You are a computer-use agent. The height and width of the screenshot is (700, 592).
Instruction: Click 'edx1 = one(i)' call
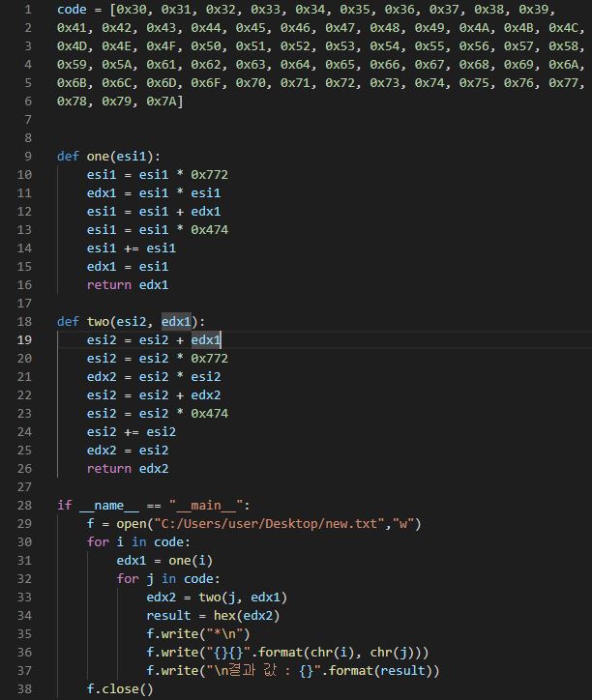point(164,560)
